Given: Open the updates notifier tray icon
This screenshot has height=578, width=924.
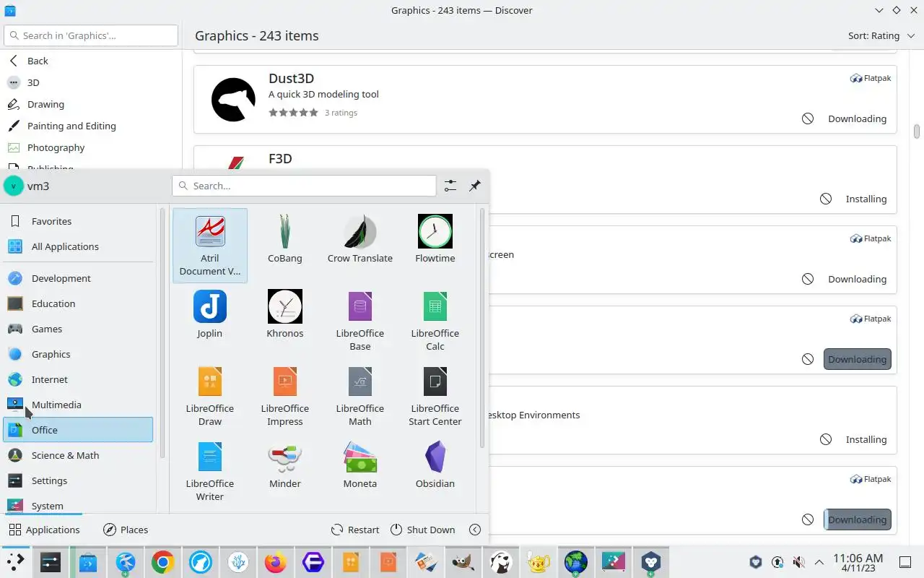Looking at the screenshot, I should (x=777, y=562).
